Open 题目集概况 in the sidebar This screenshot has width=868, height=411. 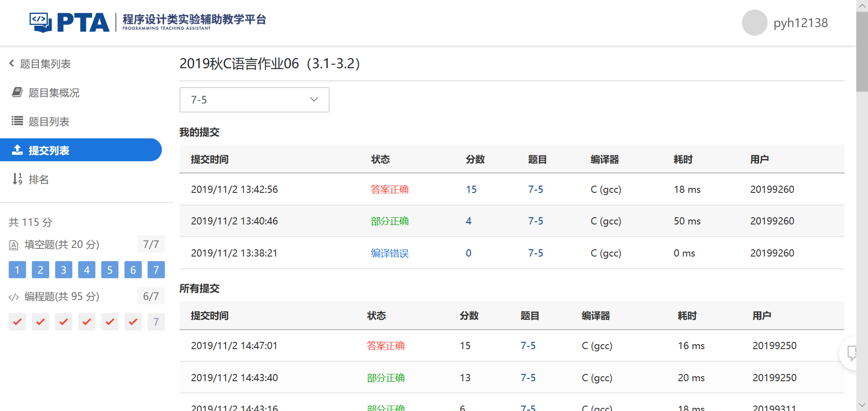54,93
